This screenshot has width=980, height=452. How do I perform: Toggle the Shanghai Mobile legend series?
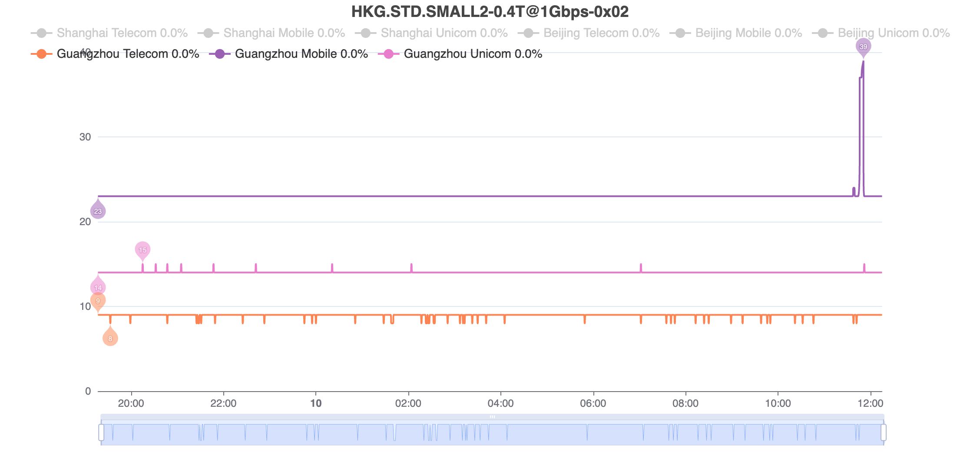pos(271,33)
